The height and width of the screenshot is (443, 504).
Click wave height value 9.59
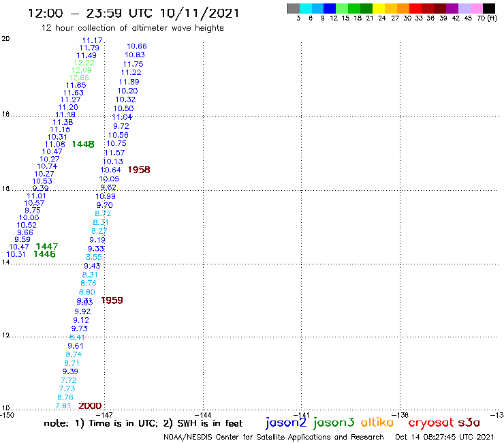click(x=22, y=239)
